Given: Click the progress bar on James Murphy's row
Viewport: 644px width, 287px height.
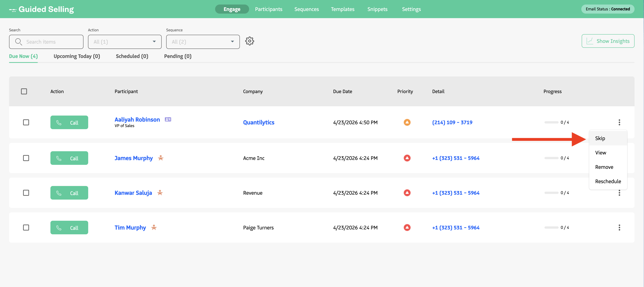Looking at the screenshot, I should point(551,158).
